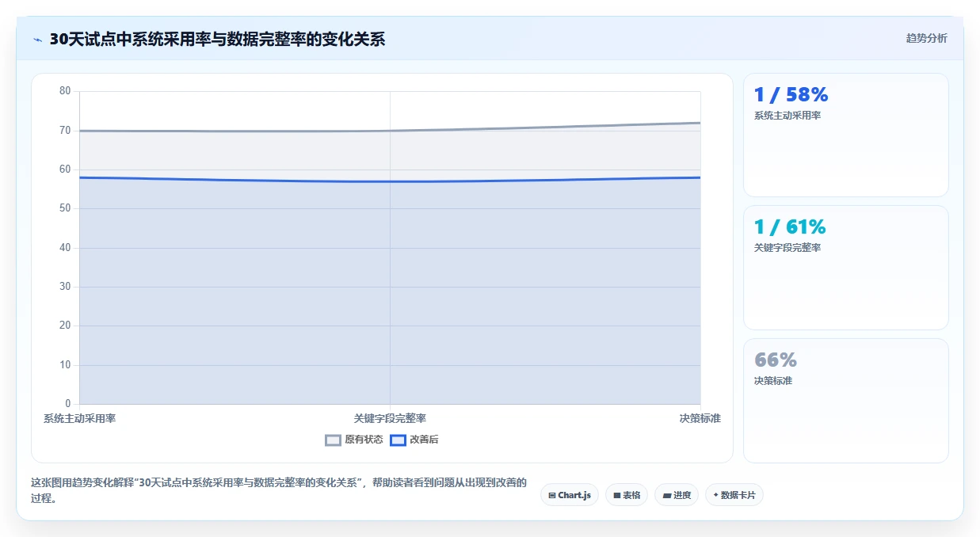This screenshot has width=980, height=537.
Task: Click the 数据卡片 chip star icon
Action: coord(716,495)
